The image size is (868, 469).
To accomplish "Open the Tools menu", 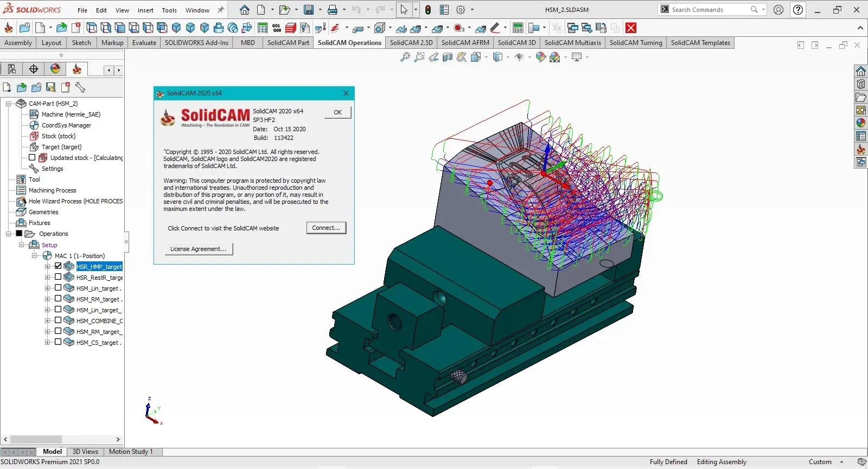I will (x=169, y=10).
